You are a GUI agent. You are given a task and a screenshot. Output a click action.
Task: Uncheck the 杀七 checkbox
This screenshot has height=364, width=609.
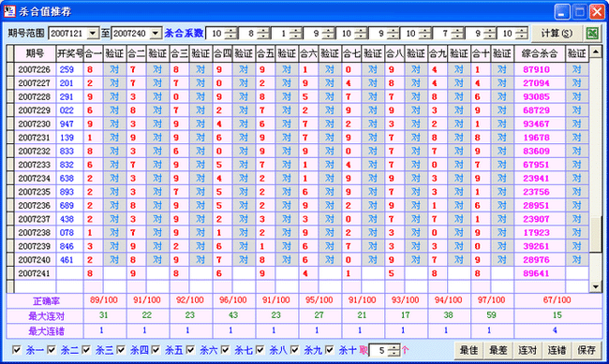225,350
